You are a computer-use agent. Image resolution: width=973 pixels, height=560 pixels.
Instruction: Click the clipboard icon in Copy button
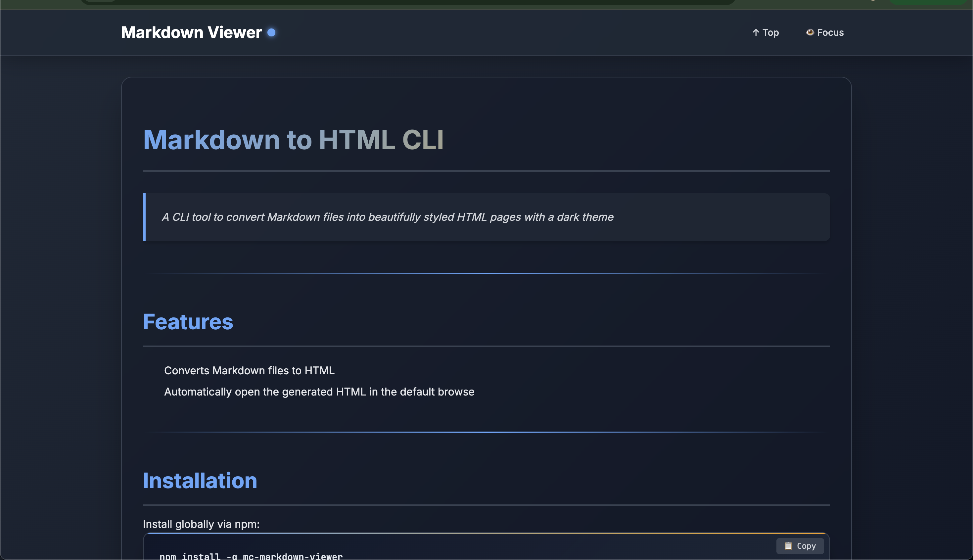(x=788, y=546)
